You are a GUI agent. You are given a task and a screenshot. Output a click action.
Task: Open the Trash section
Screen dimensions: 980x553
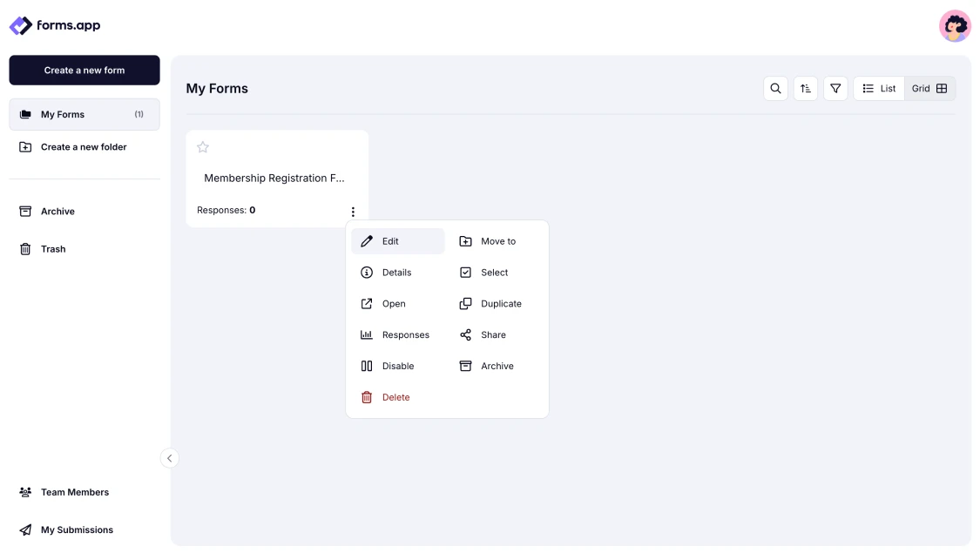point(52,249)
